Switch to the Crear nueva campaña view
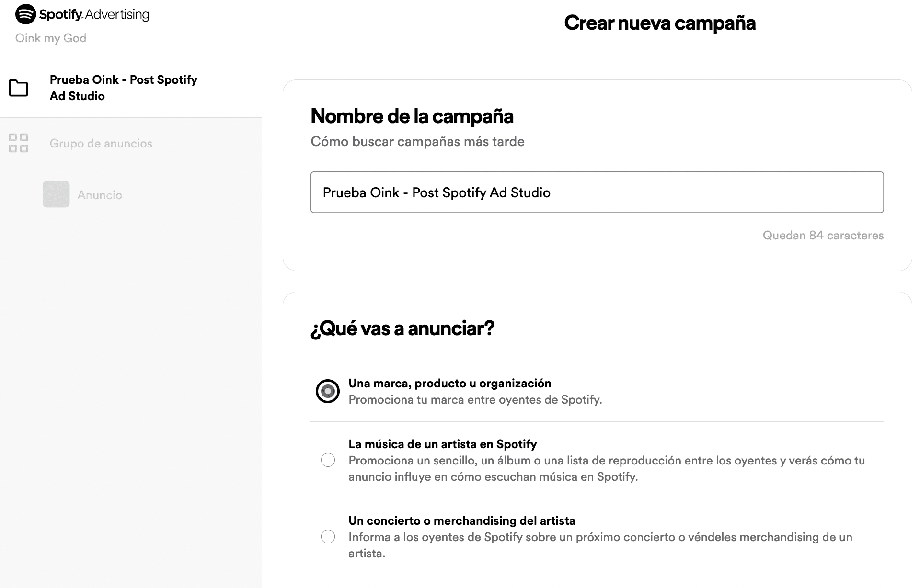 pos(660,23)
